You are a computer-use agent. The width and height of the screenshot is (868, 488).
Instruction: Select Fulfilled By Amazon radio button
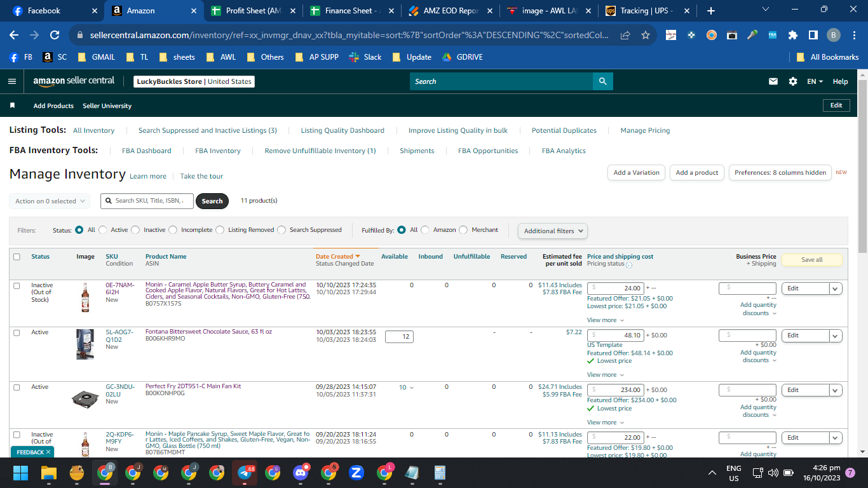click(425, 230)
